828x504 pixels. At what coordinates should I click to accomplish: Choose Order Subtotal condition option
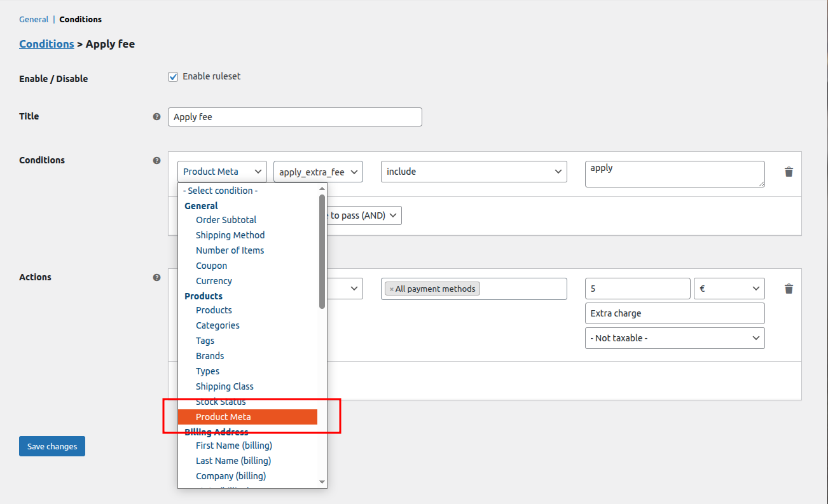(226, 220)
